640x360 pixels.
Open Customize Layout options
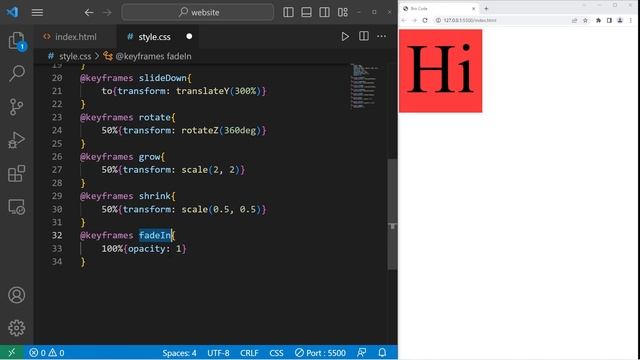point(343,12)
